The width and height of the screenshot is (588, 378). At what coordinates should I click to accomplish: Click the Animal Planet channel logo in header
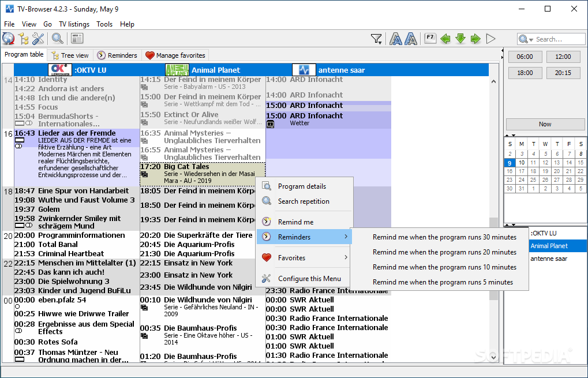tap(177, 70)
